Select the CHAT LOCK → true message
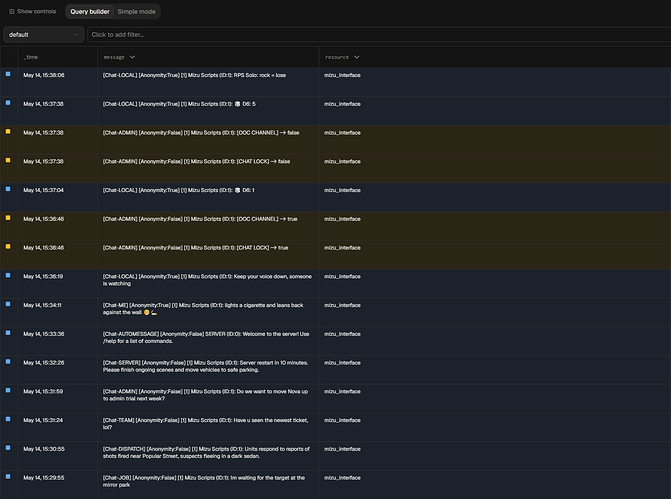The image size is (671, 499). tap(195, 248)
